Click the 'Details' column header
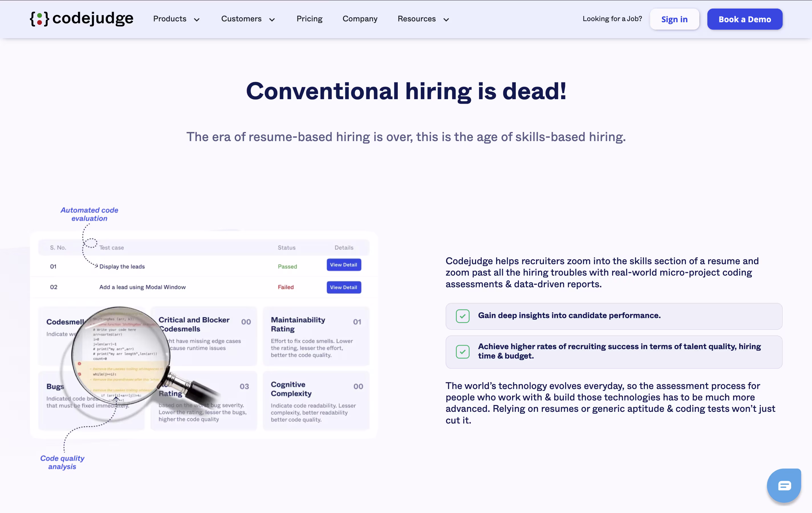 point(344,247)
